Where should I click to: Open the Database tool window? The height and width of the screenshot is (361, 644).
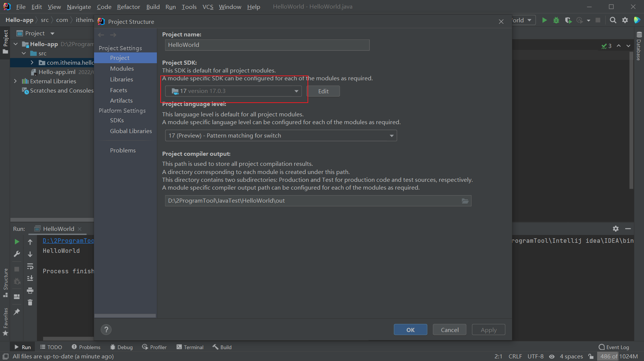(x=639, y=46)
